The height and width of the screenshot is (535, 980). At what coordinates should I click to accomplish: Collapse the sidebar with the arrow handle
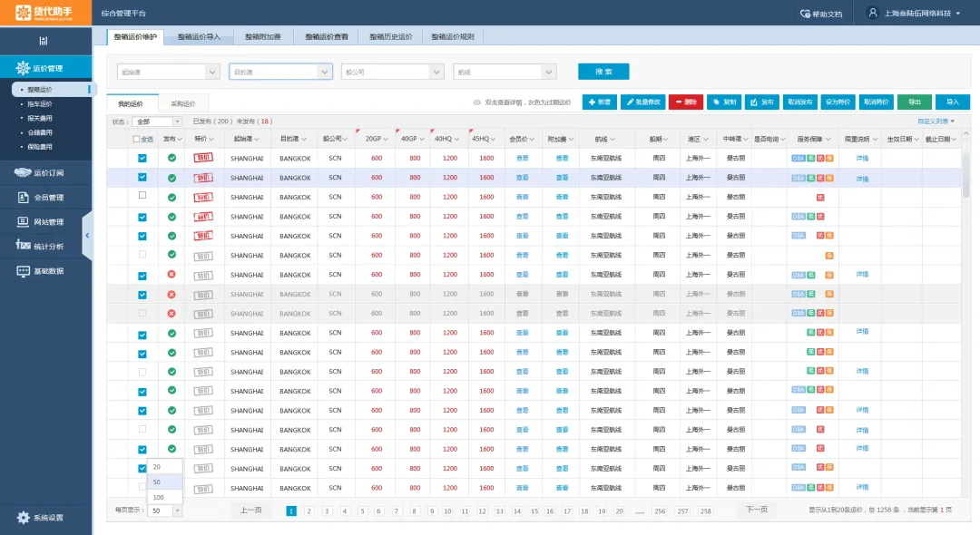pos(87,236)
